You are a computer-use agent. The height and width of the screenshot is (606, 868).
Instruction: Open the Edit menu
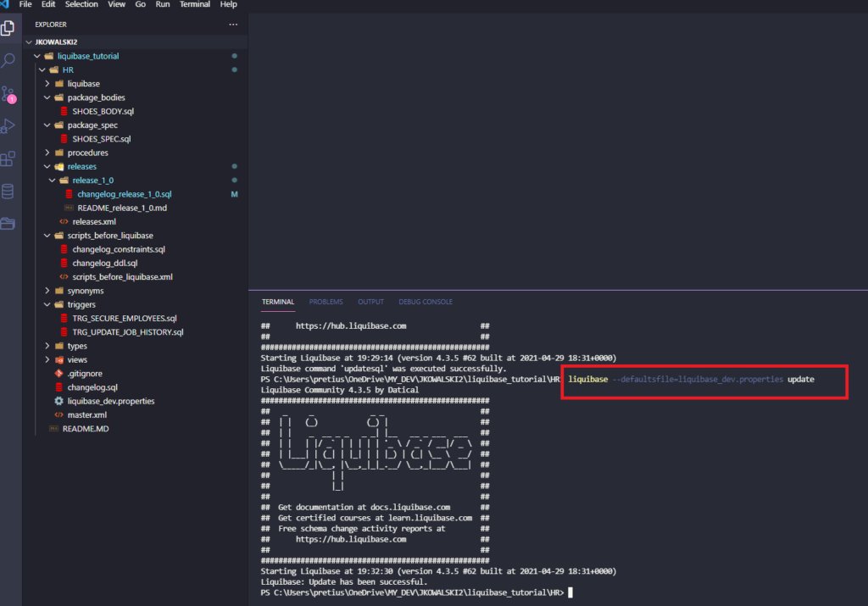click(x=48, y=4)
